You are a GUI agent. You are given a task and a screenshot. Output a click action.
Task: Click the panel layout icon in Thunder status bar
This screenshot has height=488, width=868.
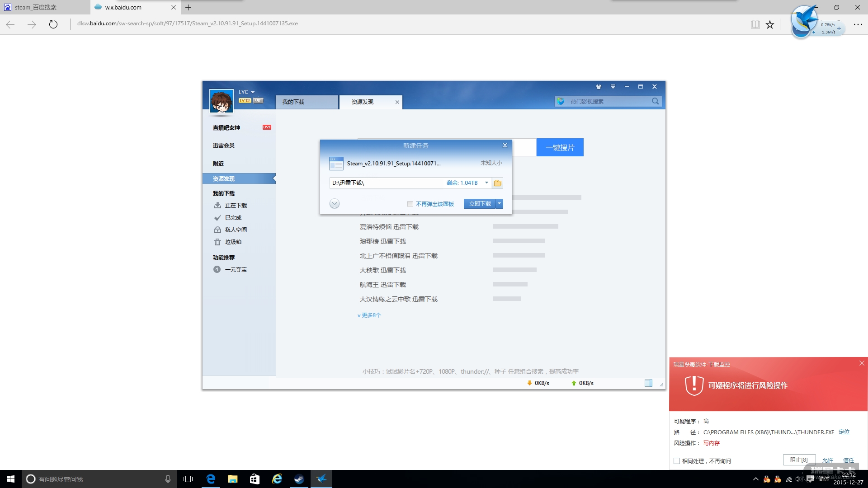point(648,383)
